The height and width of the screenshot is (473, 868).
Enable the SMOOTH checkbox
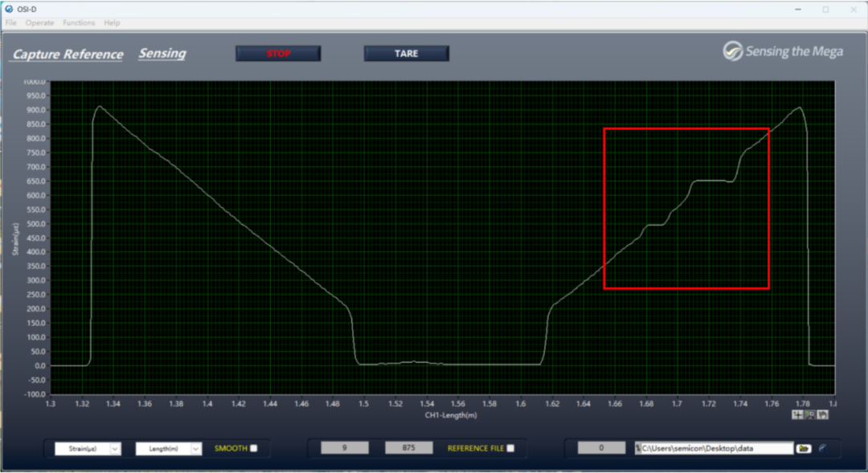tap(254, 448)
